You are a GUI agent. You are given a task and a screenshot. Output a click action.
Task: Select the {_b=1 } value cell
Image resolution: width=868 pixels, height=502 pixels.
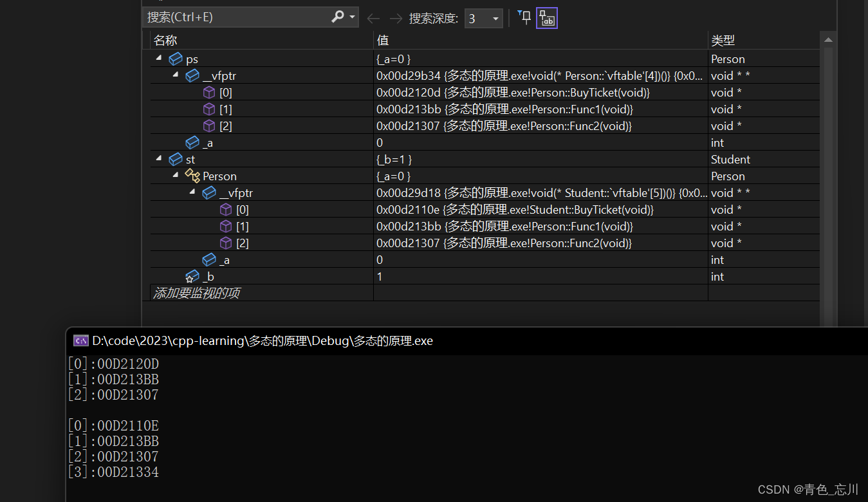540,160
